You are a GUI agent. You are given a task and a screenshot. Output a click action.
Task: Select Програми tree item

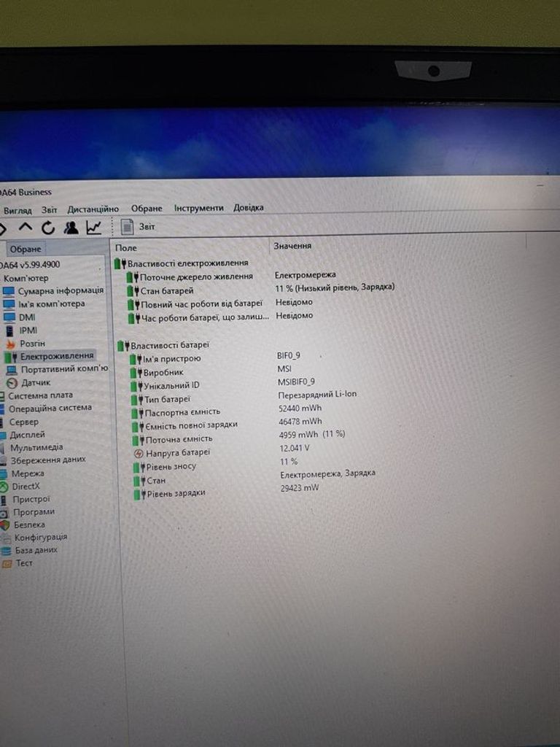pyautogui.click(x=28, y=512)
